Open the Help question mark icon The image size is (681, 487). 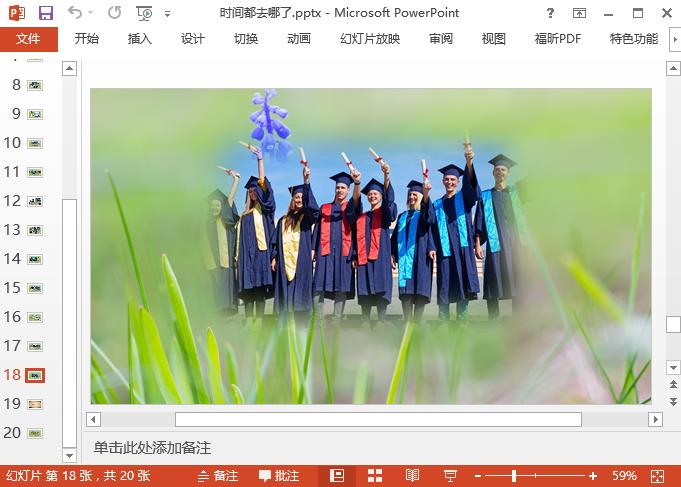(551, 13)
